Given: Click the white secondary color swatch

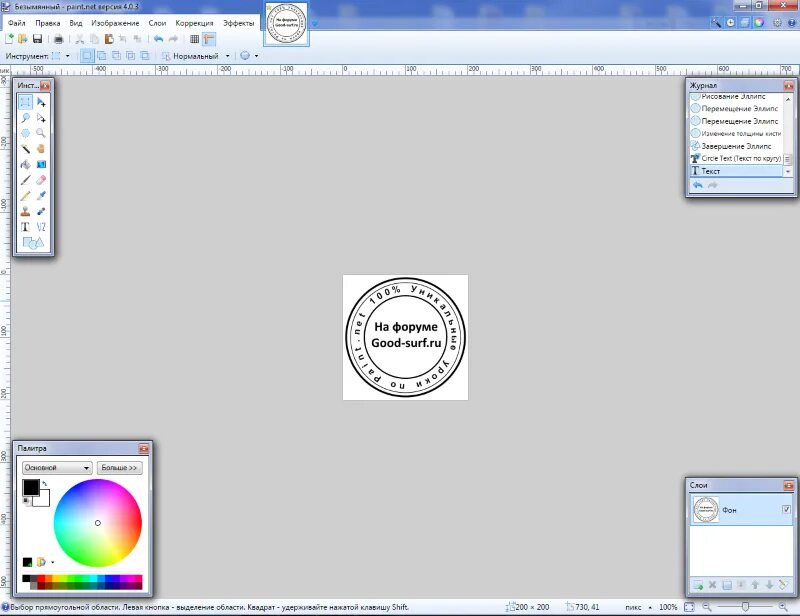Looking at the screenshot, I should click(x=43, y=500).
